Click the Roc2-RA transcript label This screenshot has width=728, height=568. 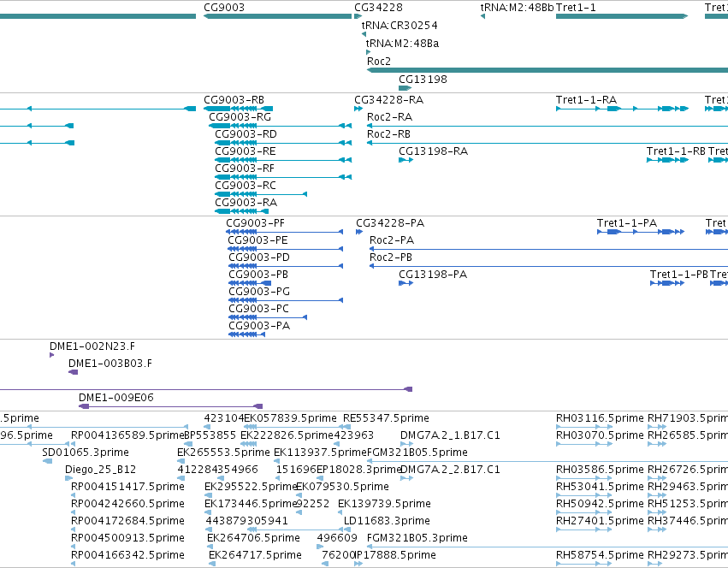[389, 117]
